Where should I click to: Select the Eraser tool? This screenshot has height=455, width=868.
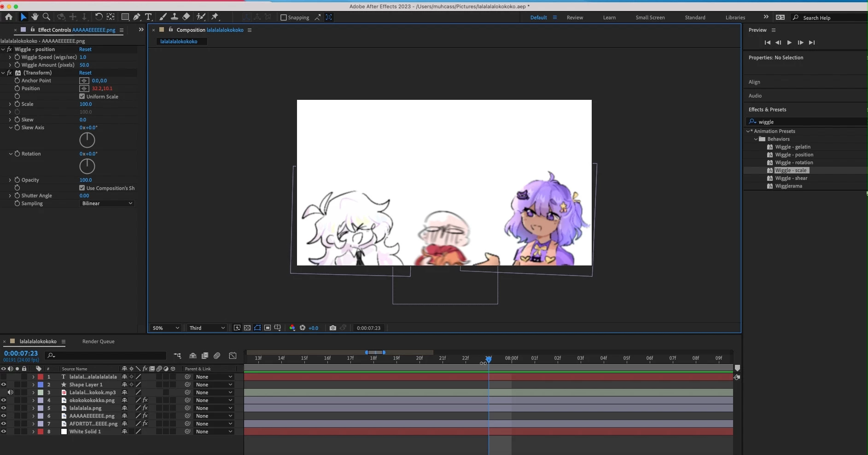pos(186,17)
